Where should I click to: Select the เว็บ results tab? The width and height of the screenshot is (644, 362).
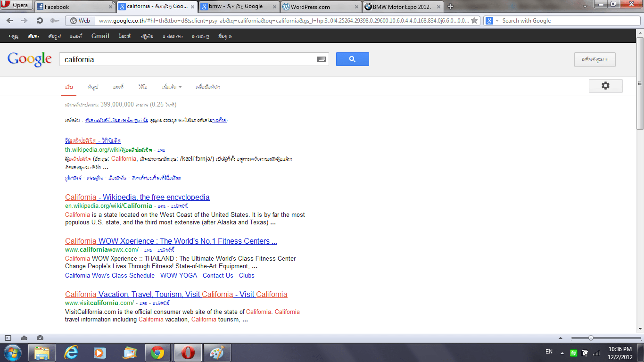[x=69, y=87]
